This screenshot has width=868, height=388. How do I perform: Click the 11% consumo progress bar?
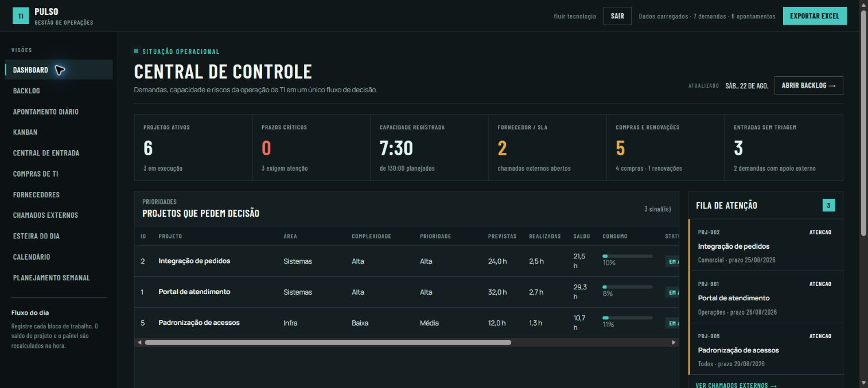point(627,318)
